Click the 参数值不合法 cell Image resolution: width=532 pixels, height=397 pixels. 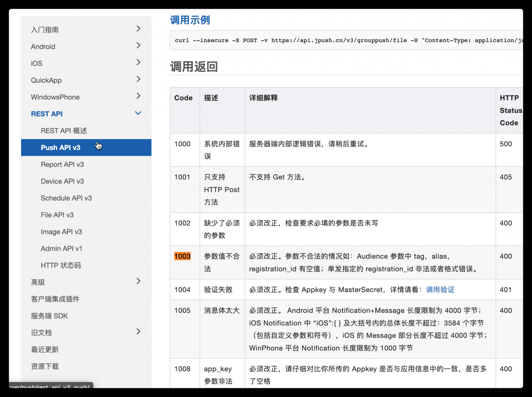click(222, 262)
